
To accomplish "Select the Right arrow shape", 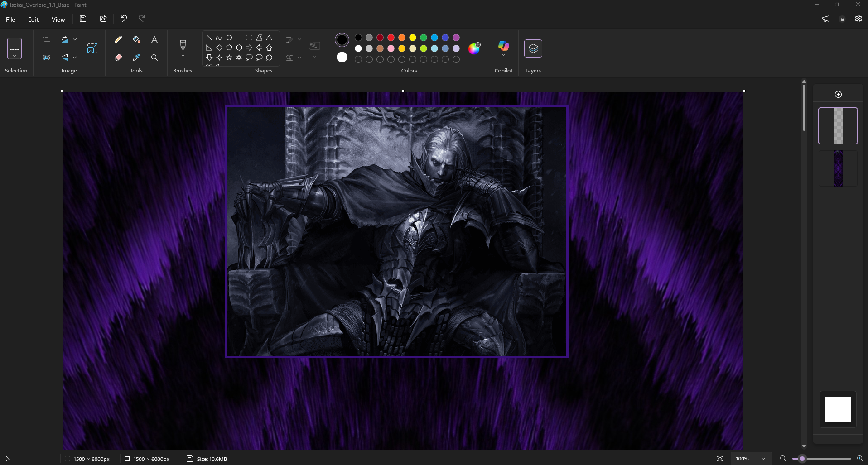I will pyautogui.click(x=249, y=48).
